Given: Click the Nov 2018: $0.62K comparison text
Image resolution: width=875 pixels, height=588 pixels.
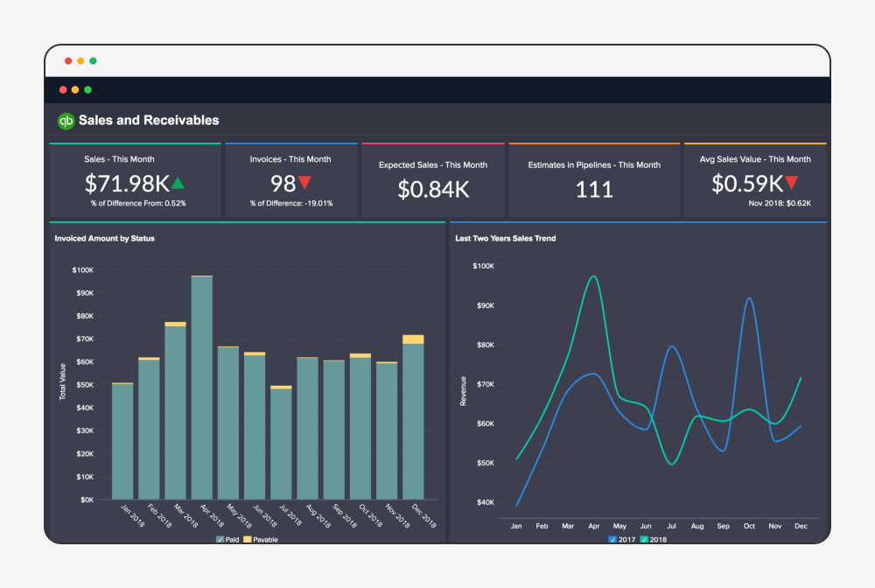Looking at the screenshot, I should 781,201.
